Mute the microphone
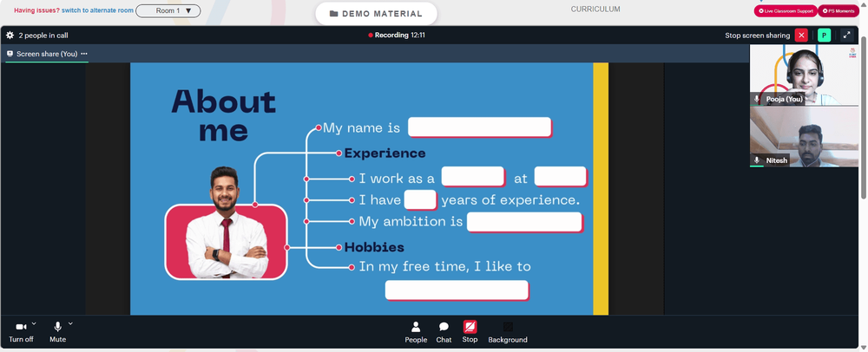 coord(57,332)
